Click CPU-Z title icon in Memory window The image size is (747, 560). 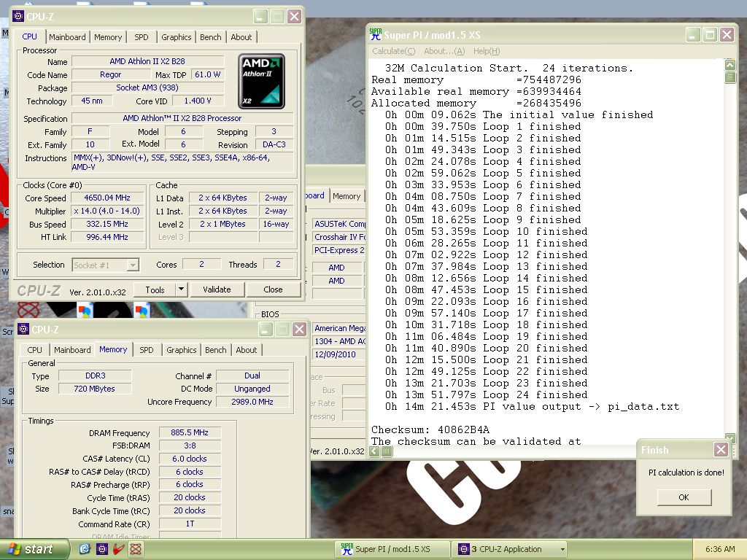point(23,329)
